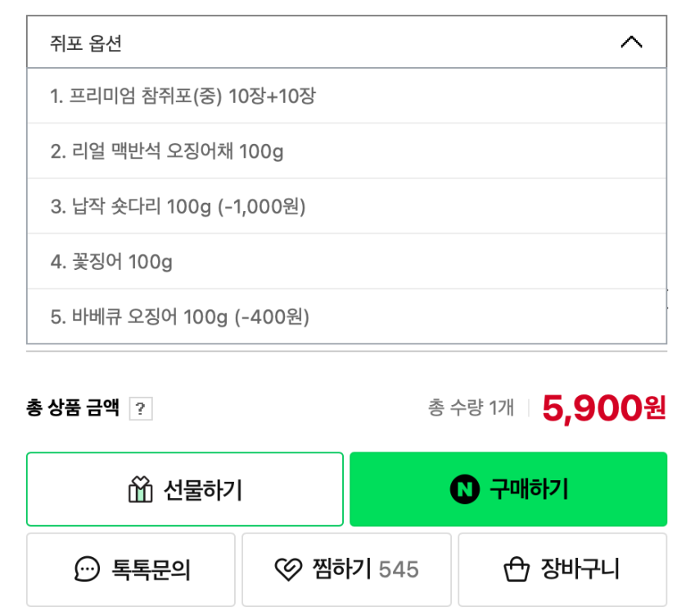Open the help icon beside 총 상품 금액
This screenshot has height=616, width=695.
[x=141, y=409]
